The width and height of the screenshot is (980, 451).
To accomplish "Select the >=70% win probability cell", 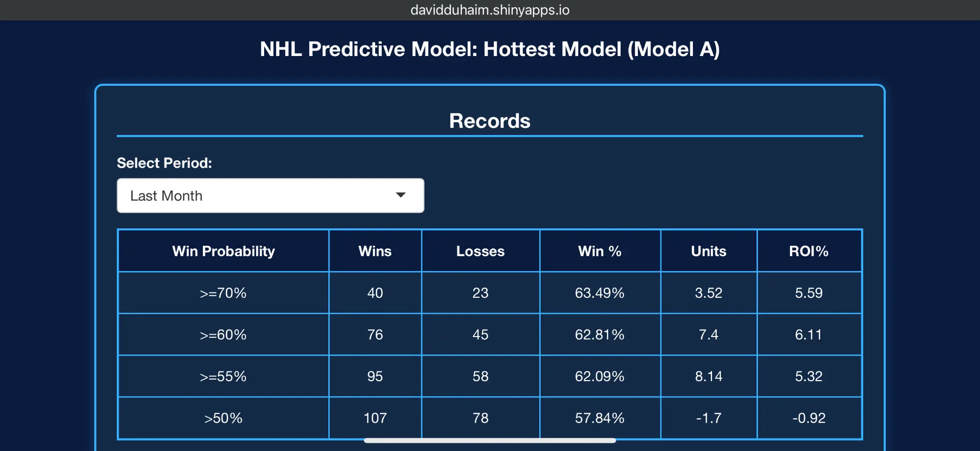I will pyautogui.click(x=223, y=293).
